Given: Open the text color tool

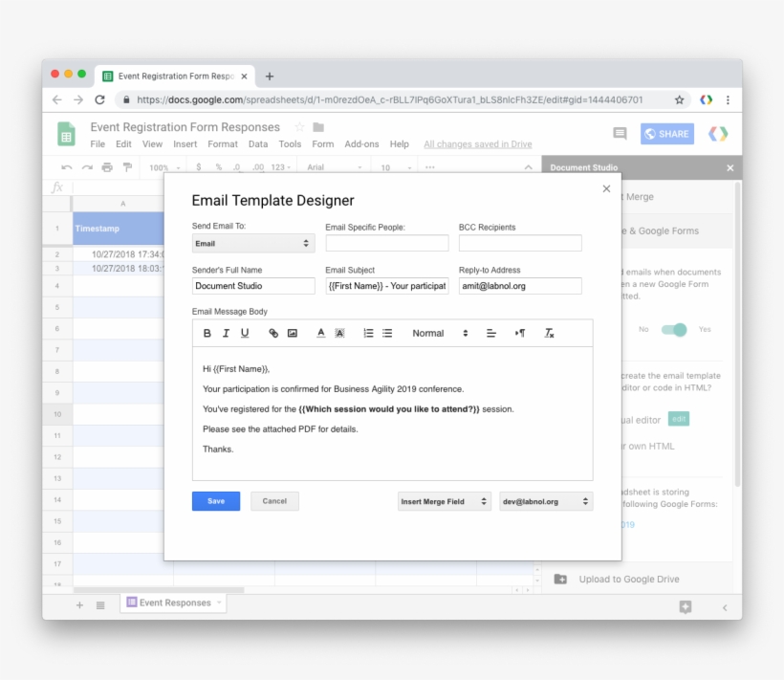Looking at the screenshot, I should pyautogui.click(x=319, y=333).
